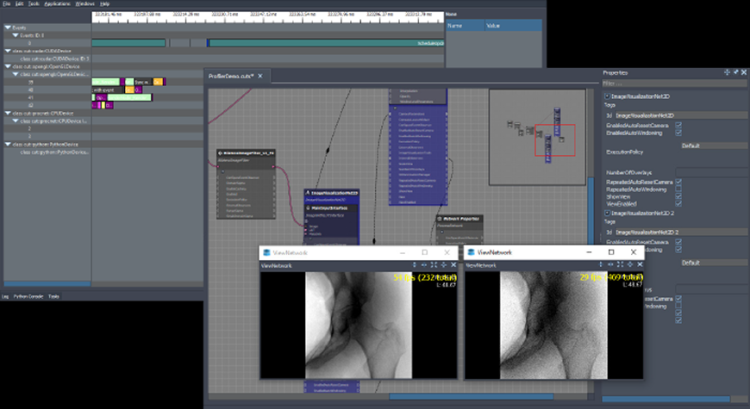This screenshot has width=750, height=409.
Task: Toggle EnabledAutoResetCamera for ImageVisualizationNet2D
Action: (678, 125)
